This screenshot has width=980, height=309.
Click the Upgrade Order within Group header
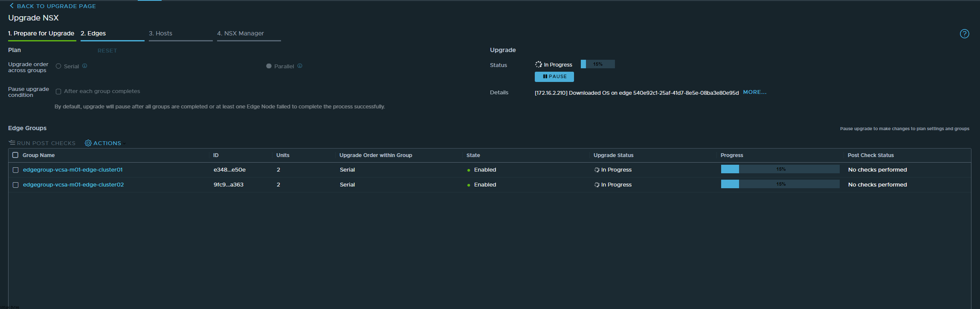coord(376,155)
